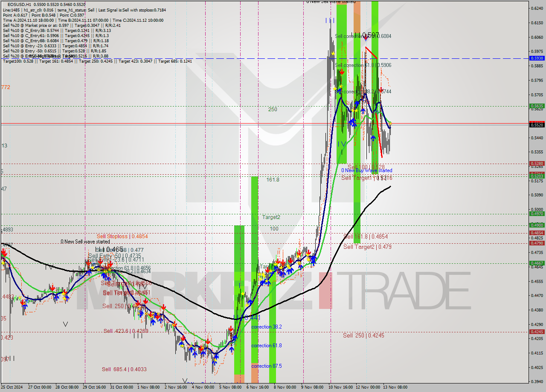Viewport: 546px width, 392px height.
Task: Click the green '161.8' Fibonacci label
Action: coord(273,180)
